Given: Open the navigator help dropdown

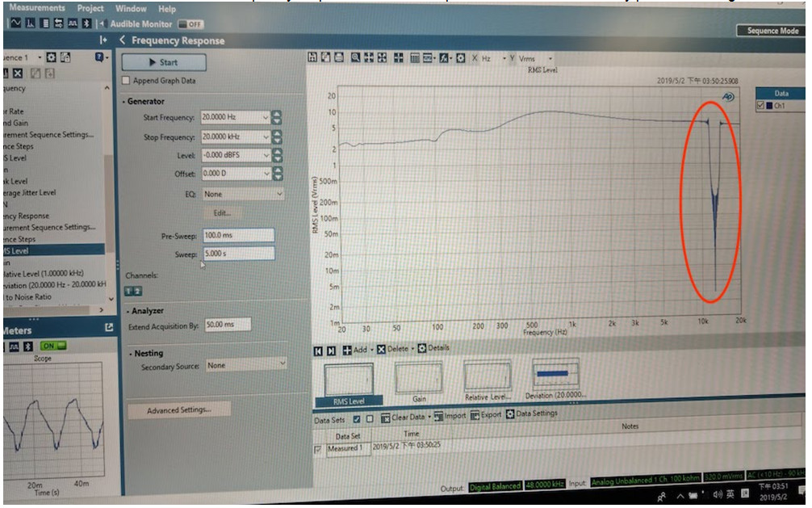Looking at the screenshot, I should pos(100,57).
